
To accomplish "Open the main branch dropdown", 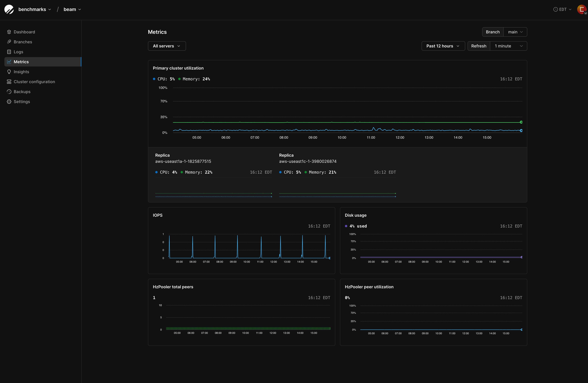I will tap(515, 32).
